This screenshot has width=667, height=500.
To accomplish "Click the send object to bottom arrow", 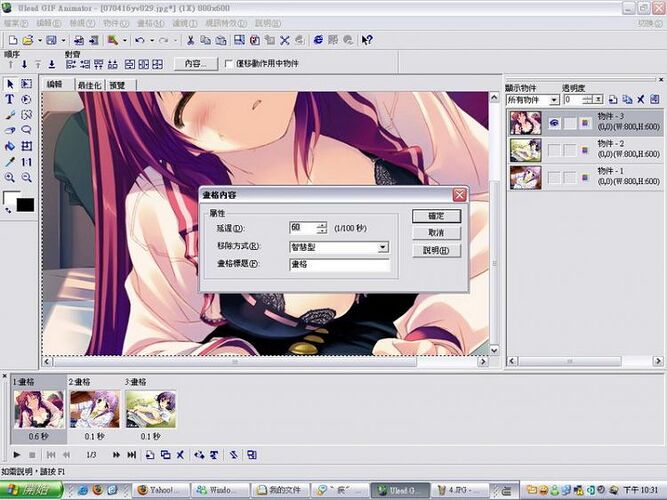I will pos(51,64).
